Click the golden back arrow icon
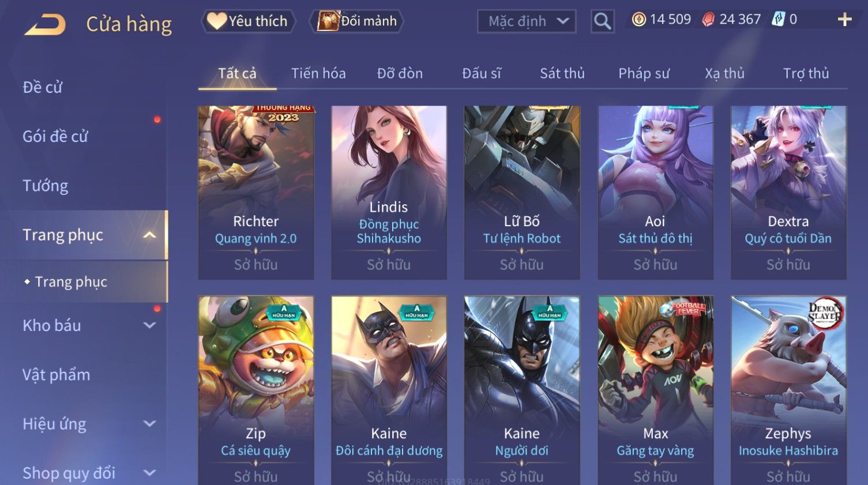 [45, 25]
